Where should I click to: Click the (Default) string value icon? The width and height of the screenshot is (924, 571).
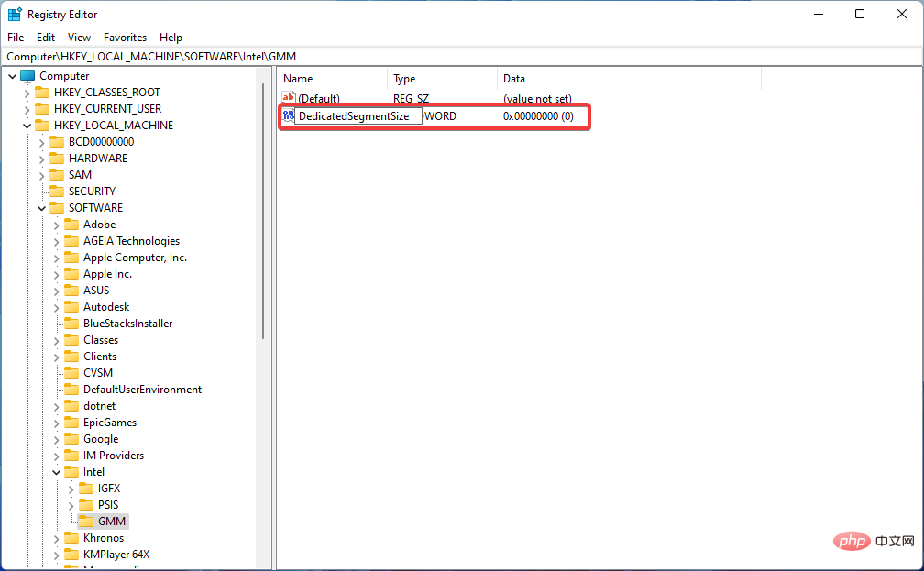click(288, 98)
